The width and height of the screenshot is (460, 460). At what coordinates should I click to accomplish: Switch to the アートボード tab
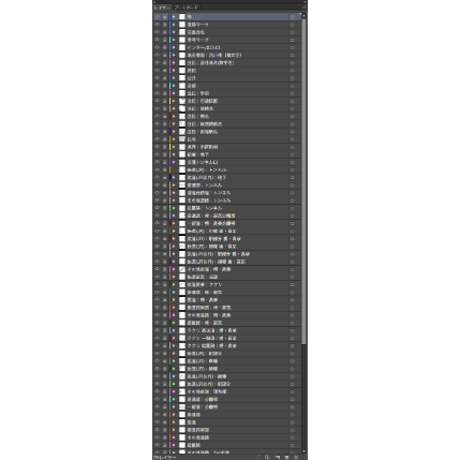click(x=186, y=7)
